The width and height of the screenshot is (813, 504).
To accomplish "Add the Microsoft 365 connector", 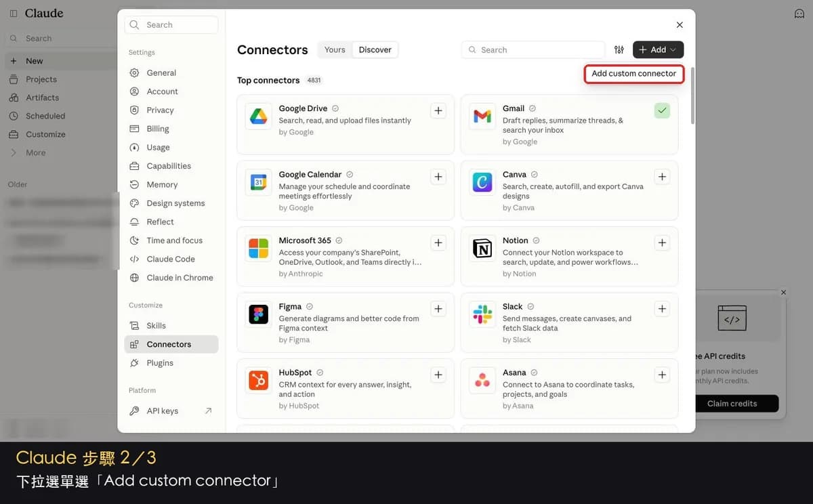I will [438, 243].
